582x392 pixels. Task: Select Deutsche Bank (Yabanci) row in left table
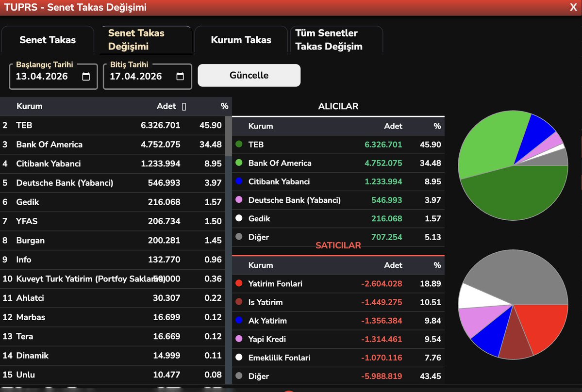click(x=113, y=183)
